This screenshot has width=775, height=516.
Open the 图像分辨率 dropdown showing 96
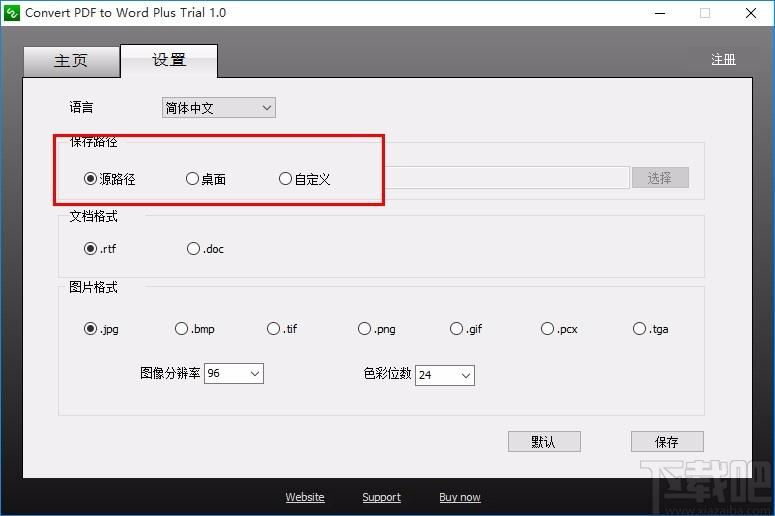click(234, 373)
